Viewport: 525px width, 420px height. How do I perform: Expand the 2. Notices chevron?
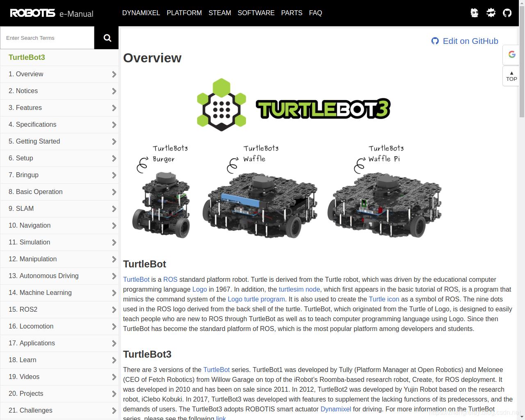pyautogui.click(x=114, y=91)
